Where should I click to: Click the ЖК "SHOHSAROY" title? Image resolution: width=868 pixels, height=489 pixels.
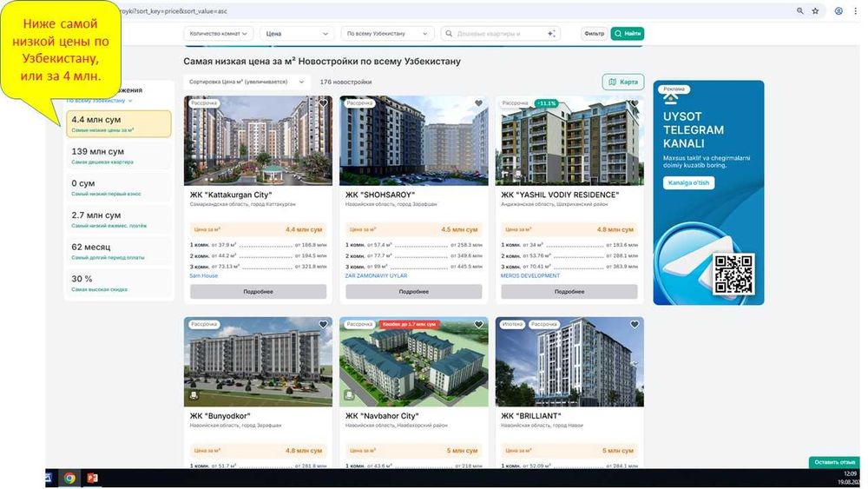coord(380,195)
